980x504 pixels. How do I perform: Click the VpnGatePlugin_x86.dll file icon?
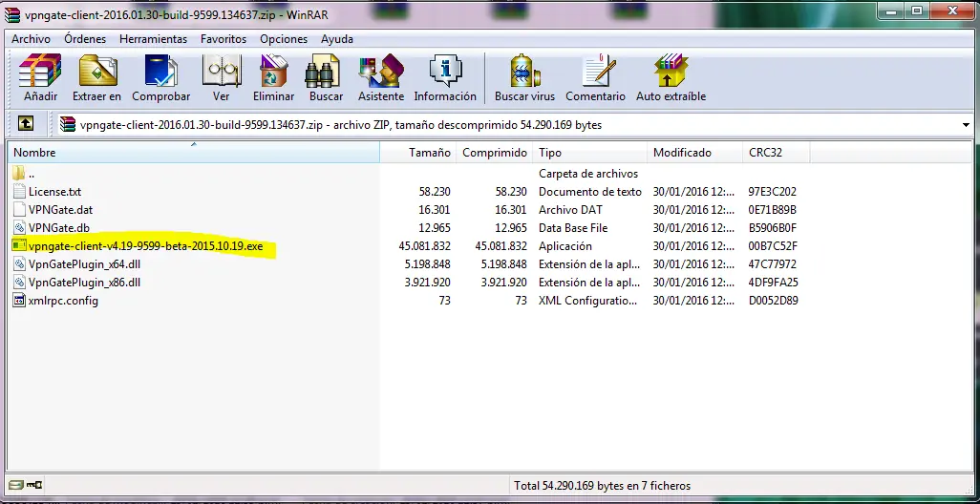pyautogui.click(x=19, y=283)
